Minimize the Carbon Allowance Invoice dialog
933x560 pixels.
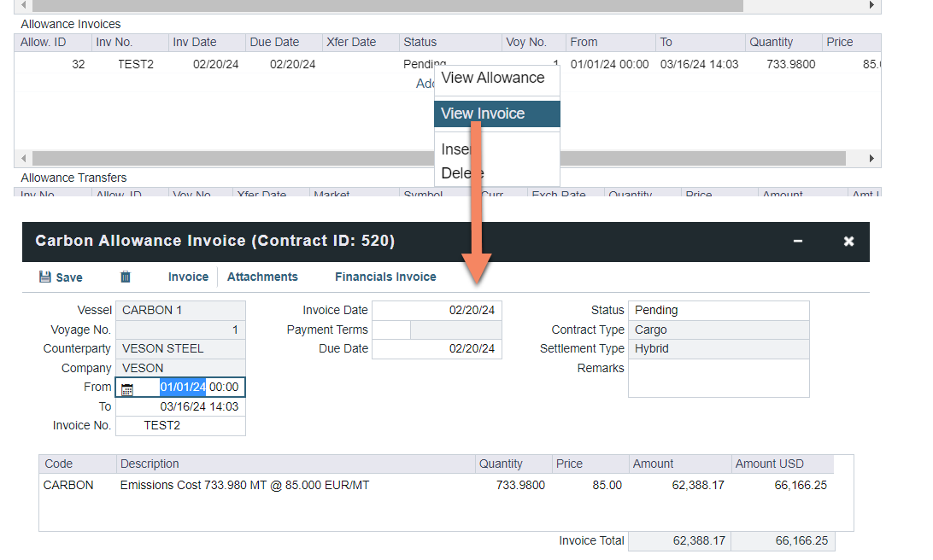click(797, 242)
